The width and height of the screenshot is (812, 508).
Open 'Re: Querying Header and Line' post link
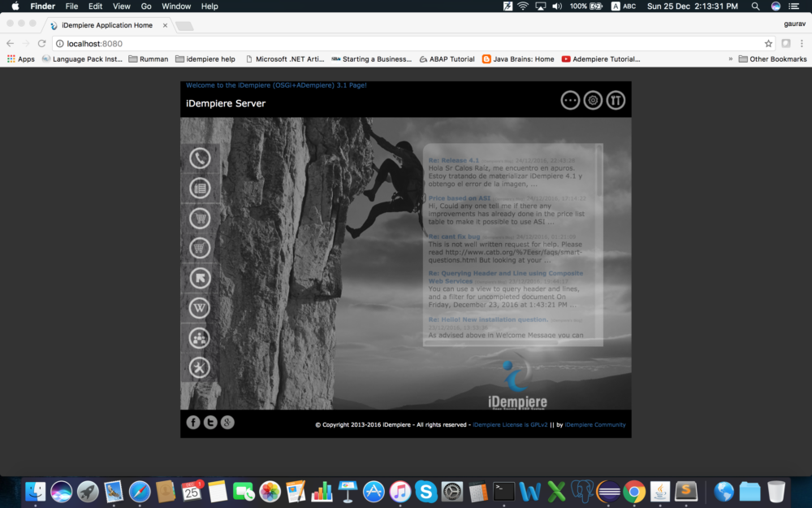[x=505, y=277]
